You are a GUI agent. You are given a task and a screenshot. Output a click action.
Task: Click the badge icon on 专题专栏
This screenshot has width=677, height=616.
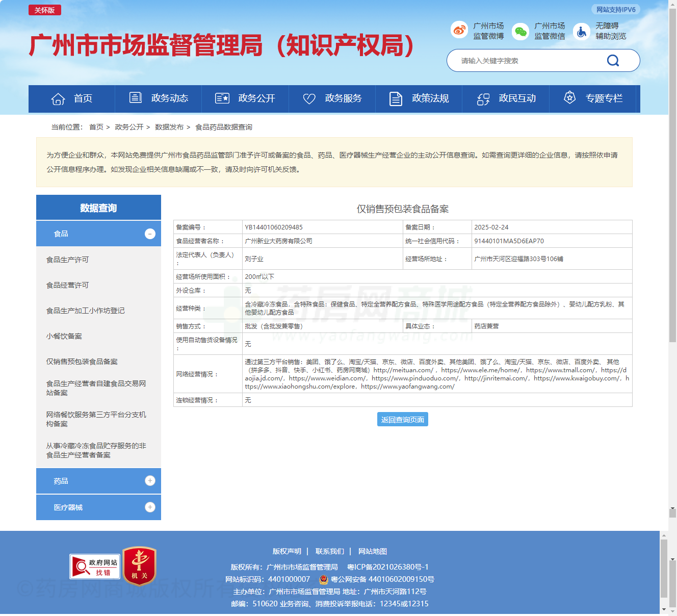(569, 98)
